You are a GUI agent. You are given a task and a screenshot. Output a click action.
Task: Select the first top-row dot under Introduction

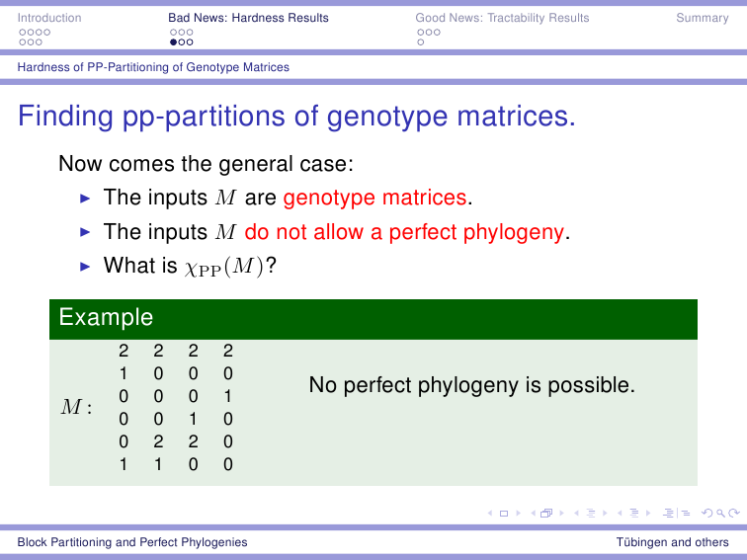click(x=23, y=33)
